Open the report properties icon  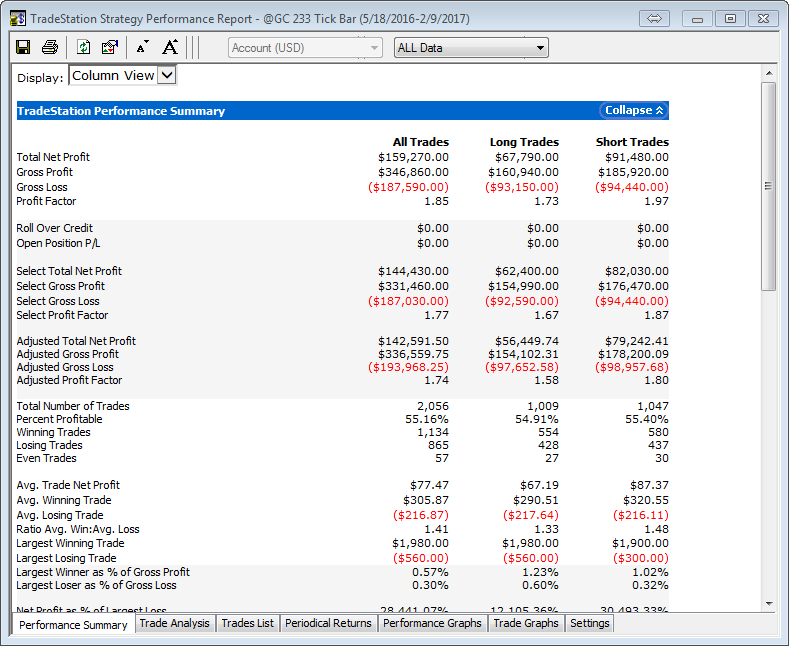[x=110, y=47]
